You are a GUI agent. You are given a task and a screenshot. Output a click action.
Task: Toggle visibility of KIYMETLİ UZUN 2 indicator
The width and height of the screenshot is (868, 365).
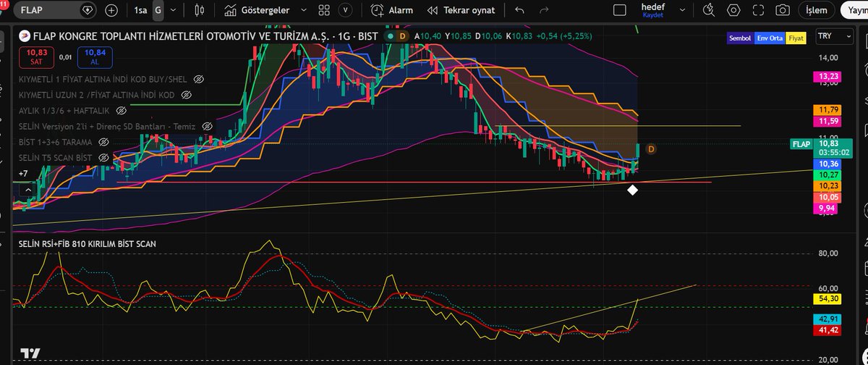tap(186, 95)
